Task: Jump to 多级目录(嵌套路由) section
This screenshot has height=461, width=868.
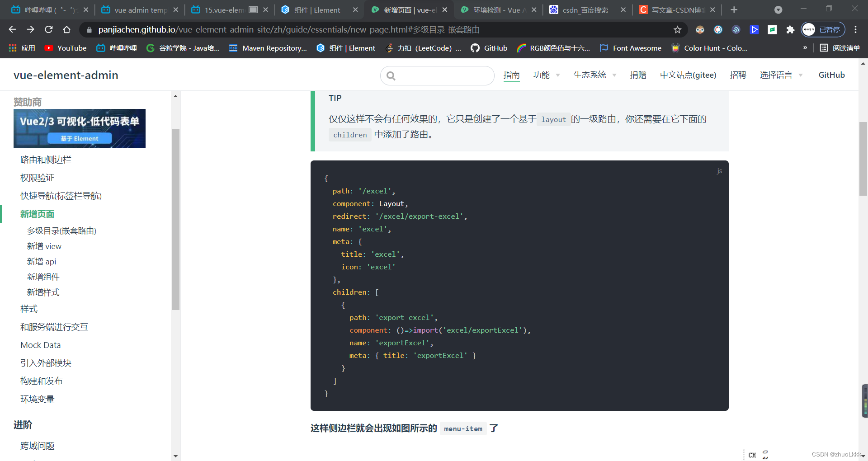Action: pyautogui.click(x=61, y=231)
